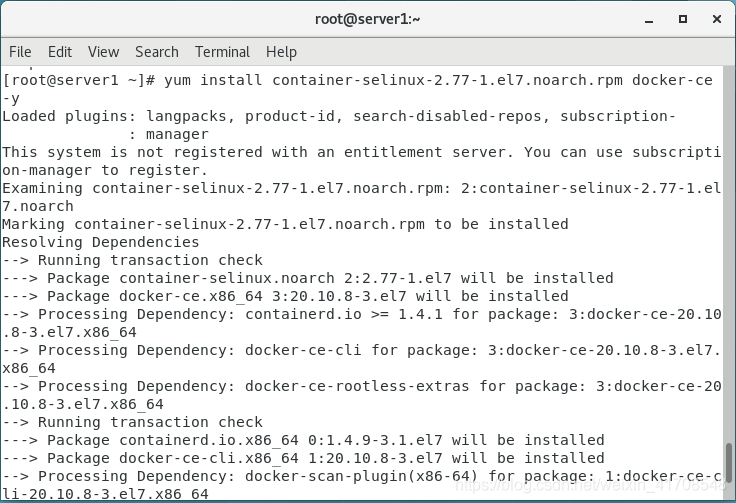Click the vertical scrollbar thumb

(729, 462)
